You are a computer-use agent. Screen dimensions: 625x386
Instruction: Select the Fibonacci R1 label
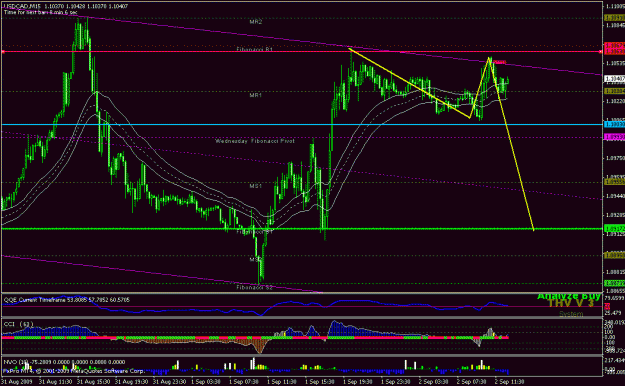[255, 49]
